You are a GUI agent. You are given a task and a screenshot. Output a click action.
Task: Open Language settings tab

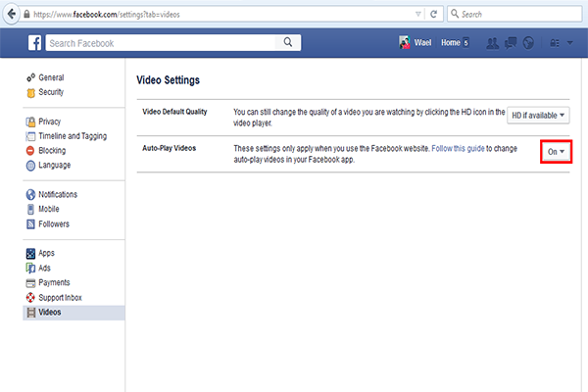(x=54, y=165)
